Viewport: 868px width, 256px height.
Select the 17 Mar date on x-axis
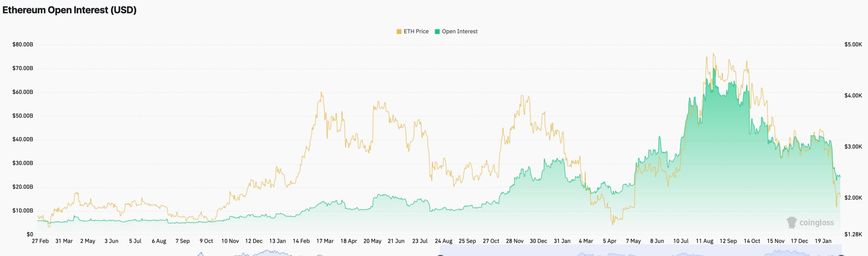click(x=325, y=241)
